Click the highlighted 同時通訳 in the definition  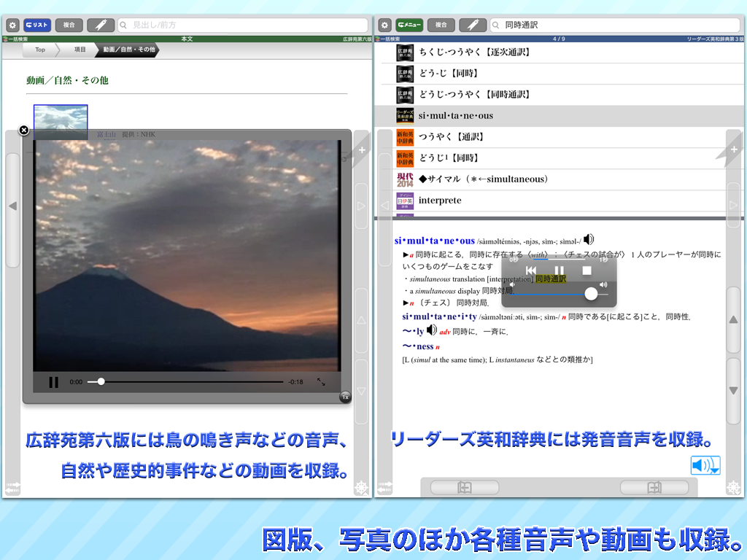tap(551, 279)
